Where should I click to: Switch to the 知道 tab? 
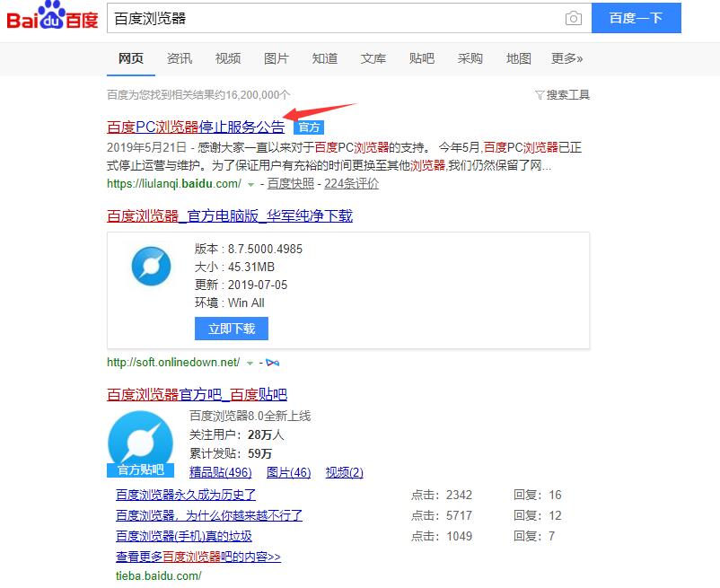coord(325,58)
